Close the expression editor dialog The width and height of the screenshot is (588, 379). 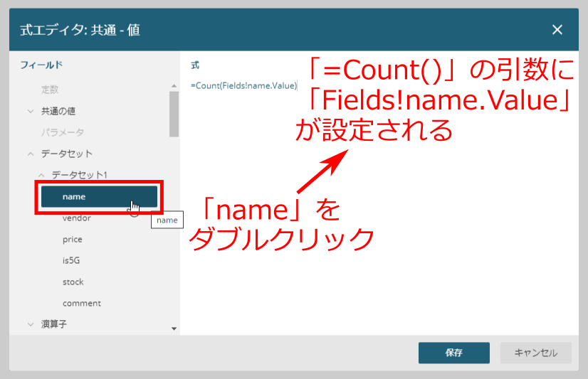(557, 30)
